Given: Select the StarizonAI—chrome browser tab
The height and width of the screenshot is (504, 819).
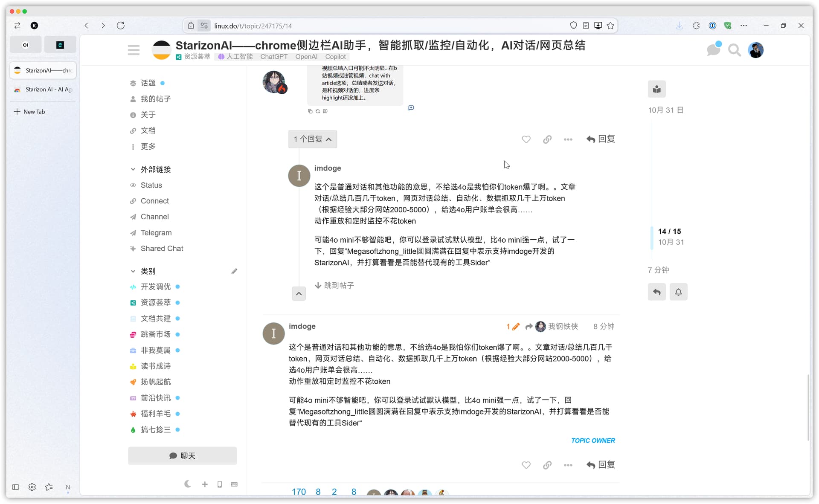Looking at the screenshot, I should pyautogui.click(x=43, y=70).
